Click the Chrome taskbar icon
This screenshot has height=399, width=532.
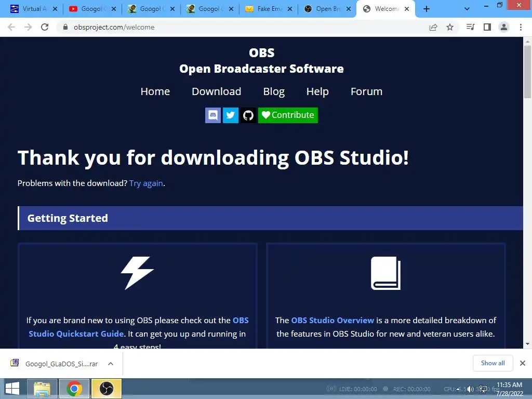(x=74, y=389)
